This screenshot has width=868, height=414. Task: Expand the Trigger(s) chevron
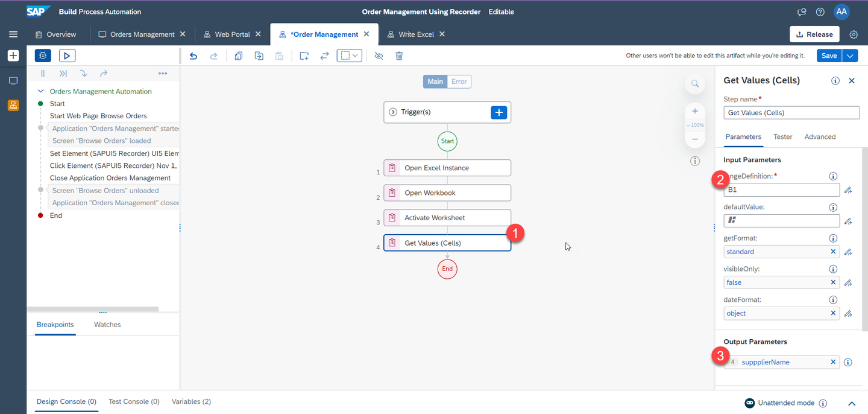(x=393, y=112)
